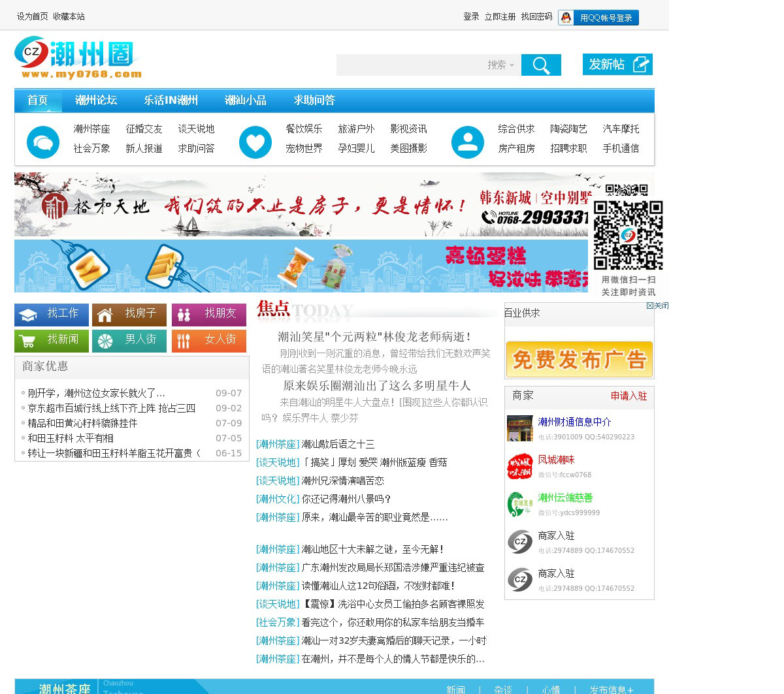Open the 立即注册 register link

(500, 17)
